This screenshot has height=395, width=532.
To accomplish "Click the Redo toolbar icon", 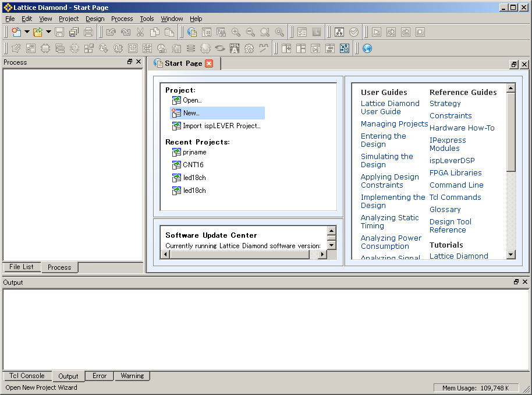I will coord(126,32).
